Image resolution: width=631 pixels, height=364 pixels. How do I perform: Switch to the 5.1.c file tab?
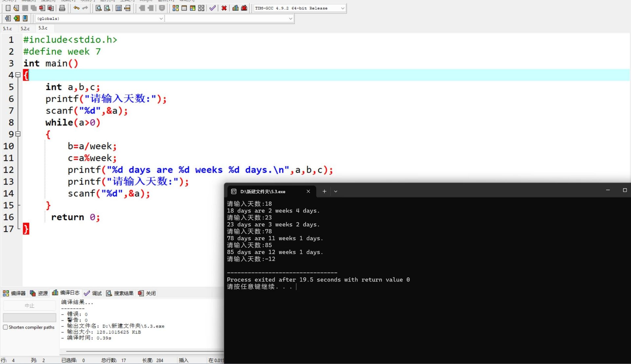click(7, 29)
